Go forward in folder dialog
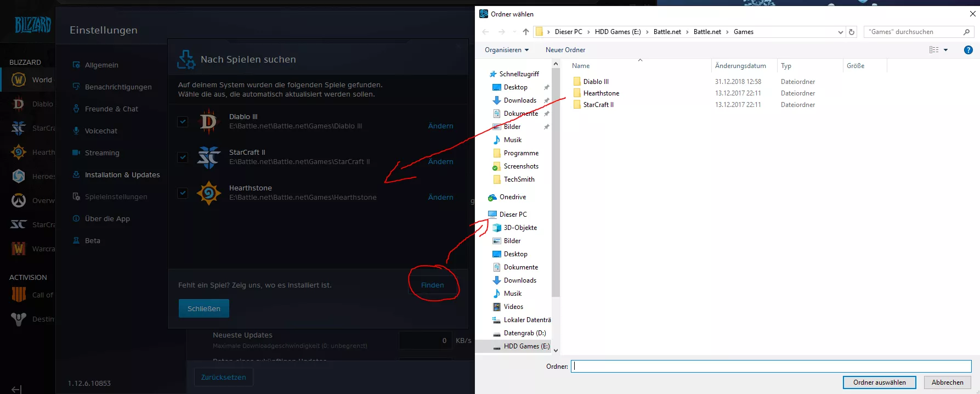 [502, 32]
